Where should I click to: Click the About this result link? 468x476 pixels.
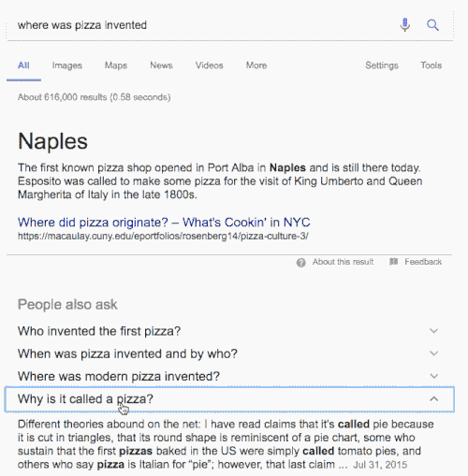click(x=343, y=262)
